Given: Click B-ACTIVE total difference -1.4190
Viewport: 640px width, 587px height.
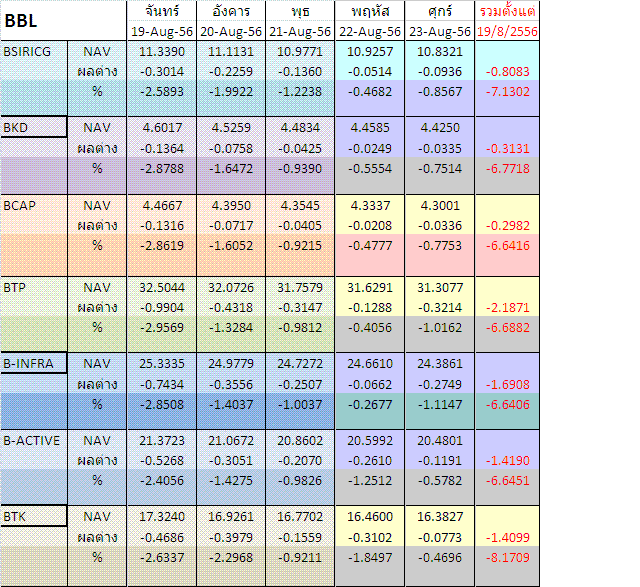Looking at the screenshot, I should tap(507, 460).
